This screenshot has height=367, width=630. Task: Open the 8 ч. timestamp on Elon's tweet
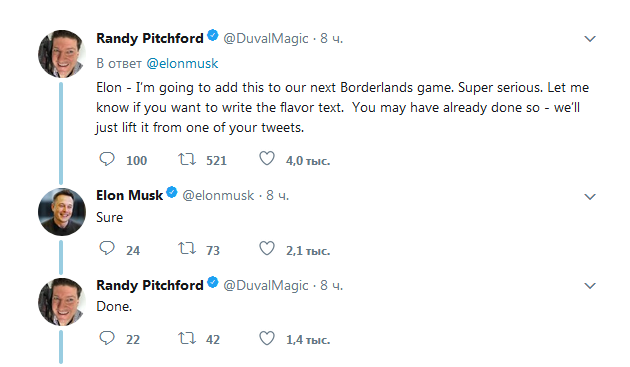click(x=278, y=195)
